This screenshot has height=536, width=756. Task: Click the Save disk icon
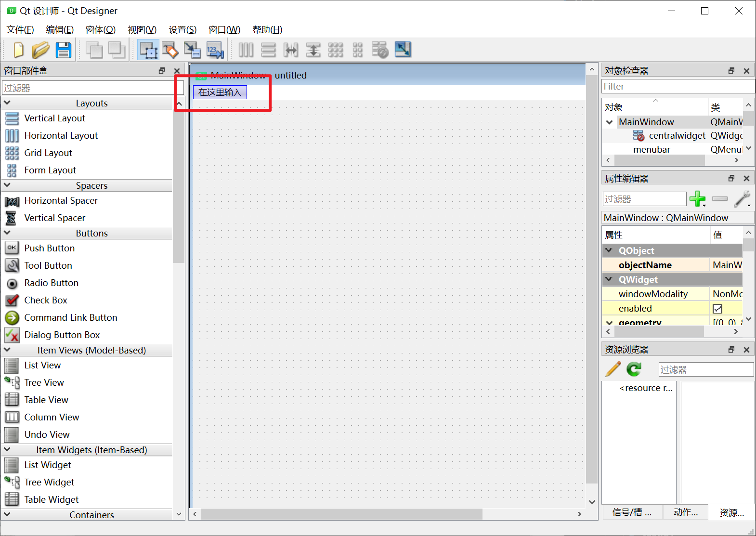point(63,50)
